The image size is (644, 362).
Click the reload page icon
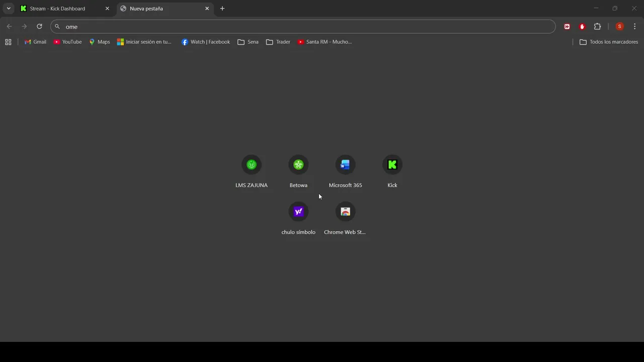39,27
